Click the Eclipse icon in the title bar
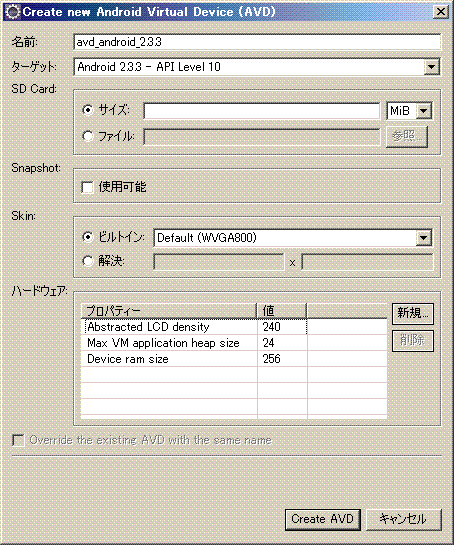Viewport: 454px width, 545px height. tap(13, 12)
